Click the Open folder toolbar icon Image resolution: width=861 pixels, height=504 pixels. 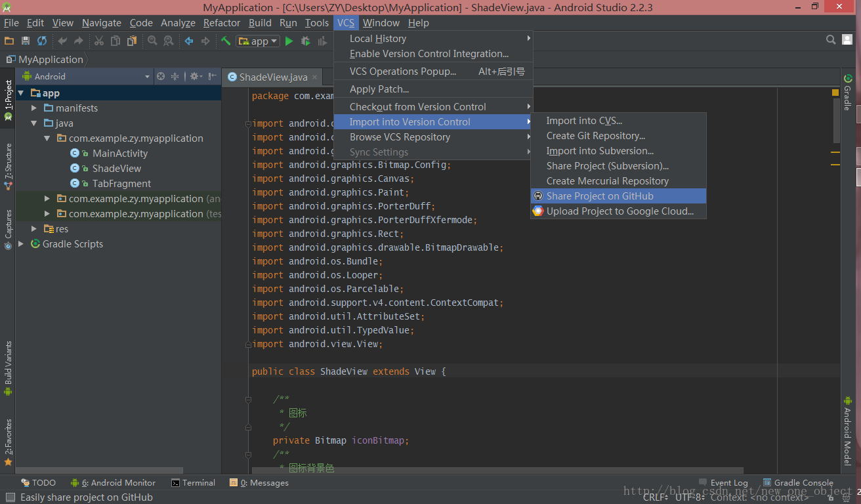[x=9, y=41]
